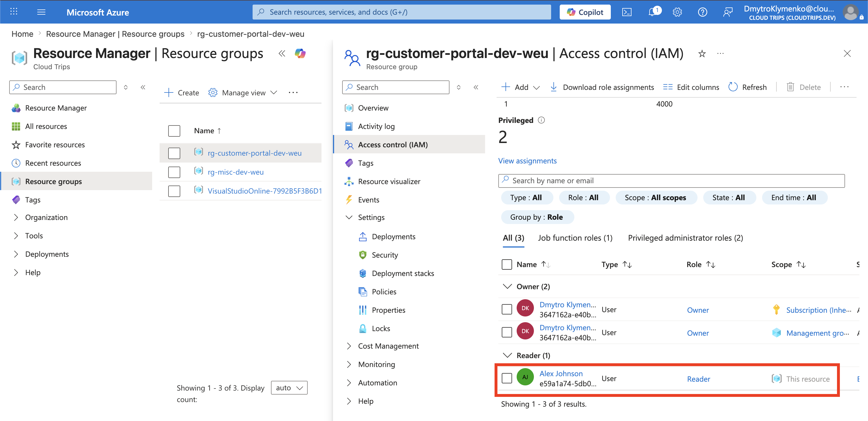Favorite the IAM page with star icon
Image resolution: width=868 pixels, height=421 pixels.
click(x=702, y=53)
